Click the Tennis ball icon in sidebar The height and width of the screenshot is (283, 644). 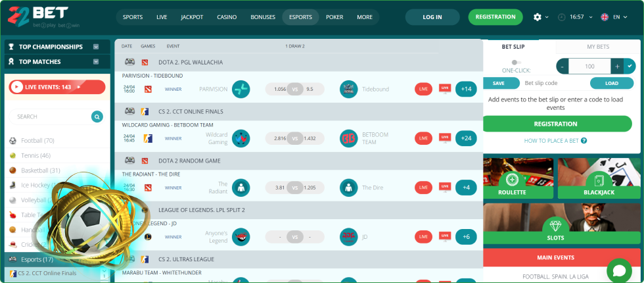click(x=12, y=155)
